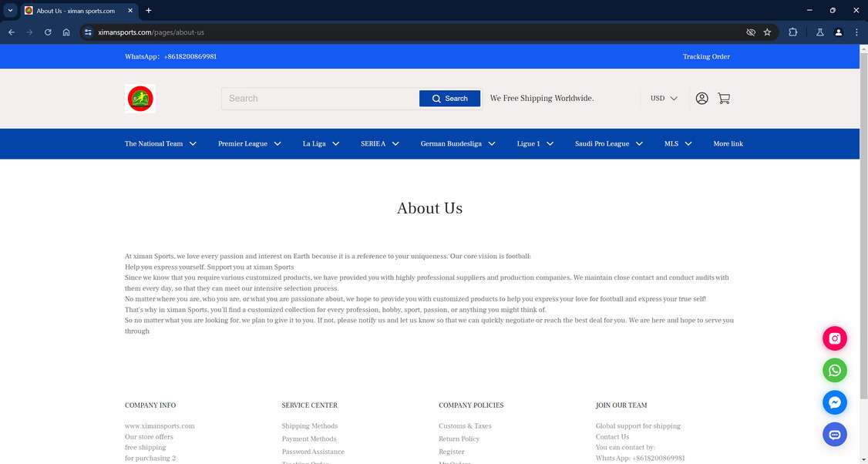
Task: Open the tab search dropdown arrow
Action: [x=10, y=11]
